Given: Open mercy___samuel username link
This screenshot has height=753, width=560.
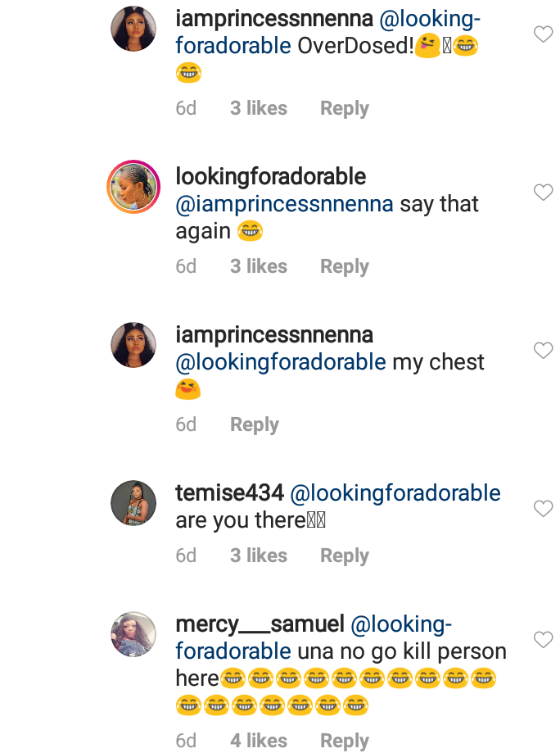Looking at the screenshot, I should coord(260,624).
